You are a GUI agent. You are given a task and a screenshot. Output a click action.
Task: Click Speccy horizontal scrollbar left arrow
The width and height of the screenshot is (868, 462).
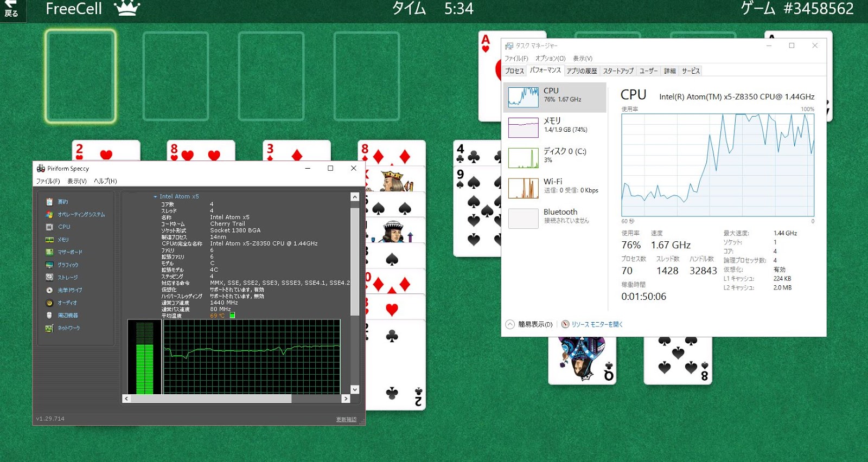click(x=126, y=399)
